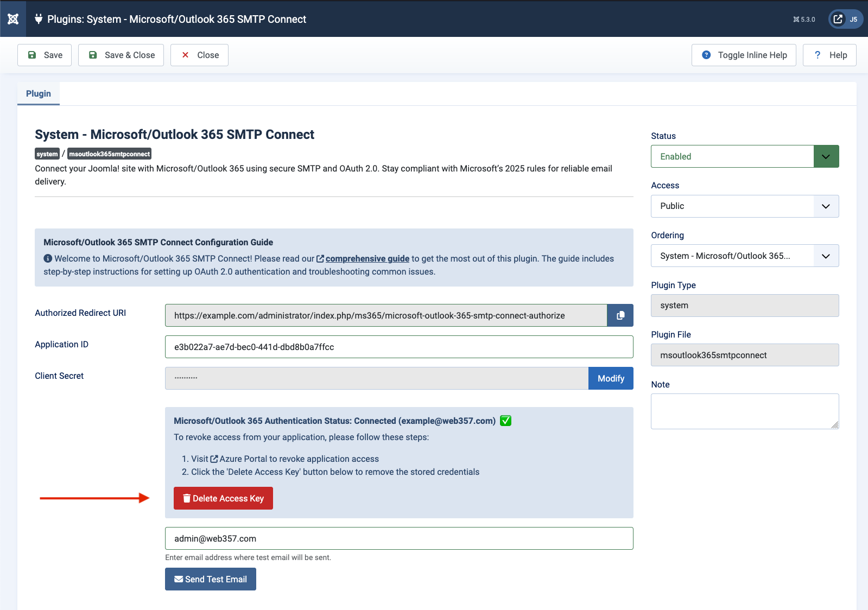
Task: Click the Plugin Type field showing system
Action: coord(745,306)
